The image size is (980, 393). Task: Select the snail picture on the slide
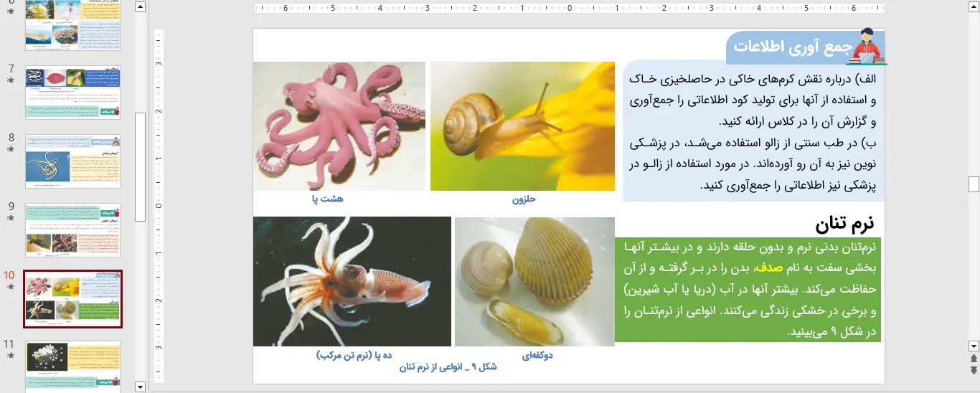[522, 126]
